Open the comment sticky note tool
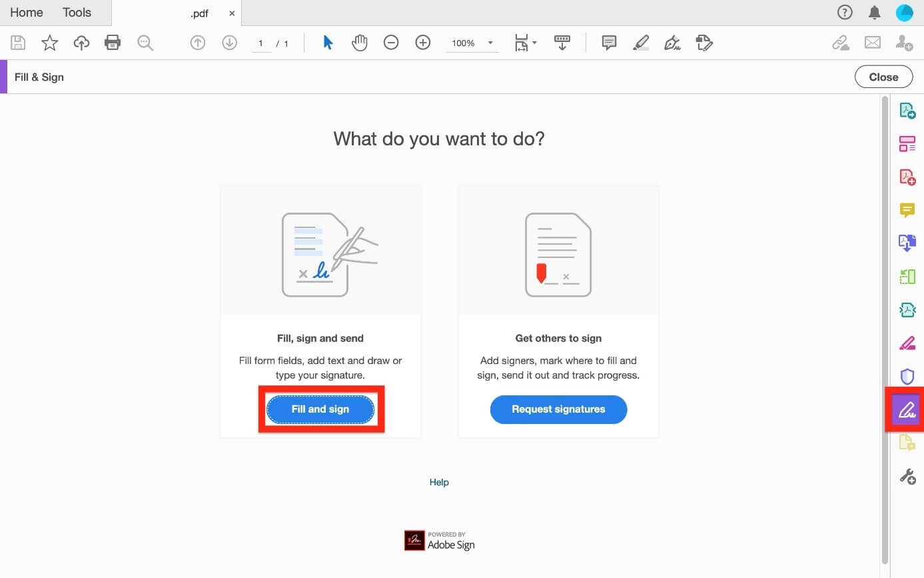Viewport: 924px width, 578px height. [x=608, y=43]
